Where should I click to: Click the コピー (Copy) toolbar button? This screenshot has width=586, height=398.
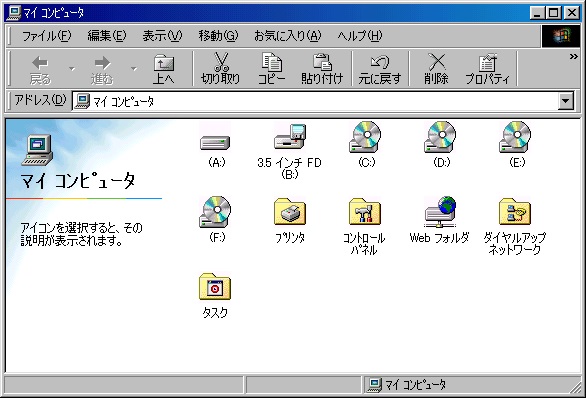271,69
